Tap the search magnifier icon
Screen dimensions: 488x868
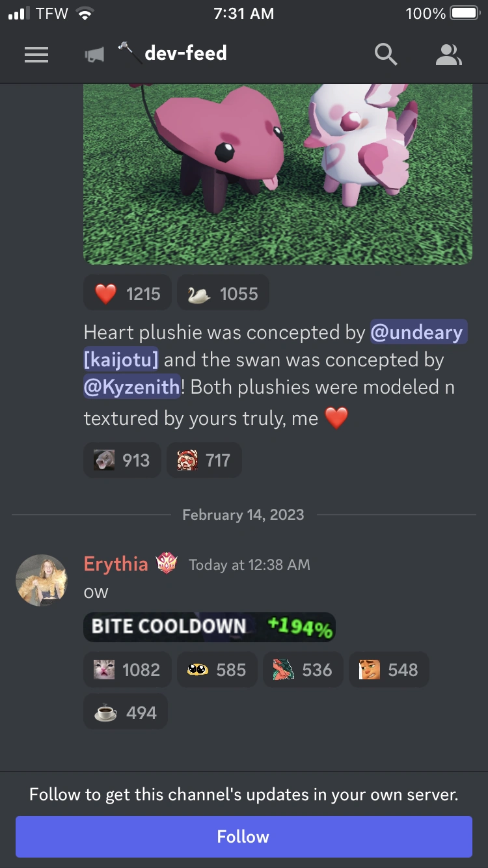click(386, 55)
